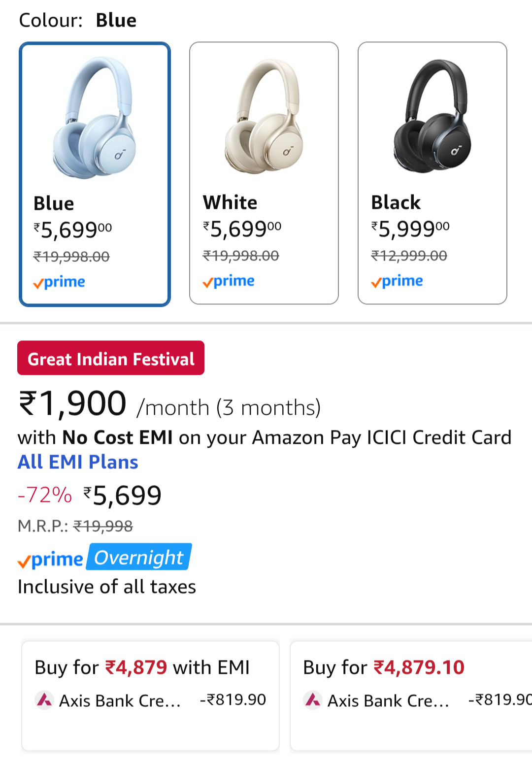Tap Axis Bank icon in ₹4,879.10 offer card
The image size is (532, 762).
313,700
